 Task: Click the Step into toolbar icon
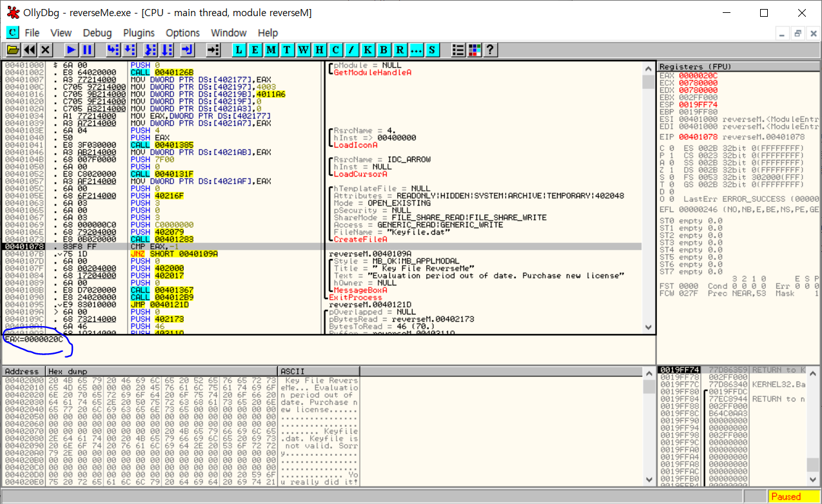click(113, 50)
